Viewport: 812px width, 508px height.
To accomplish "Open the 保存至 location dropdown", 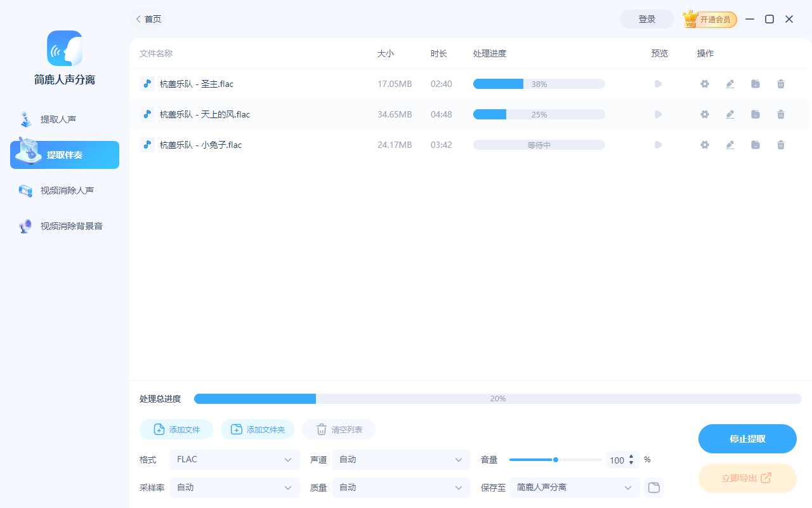I will [x=575, y=488].
